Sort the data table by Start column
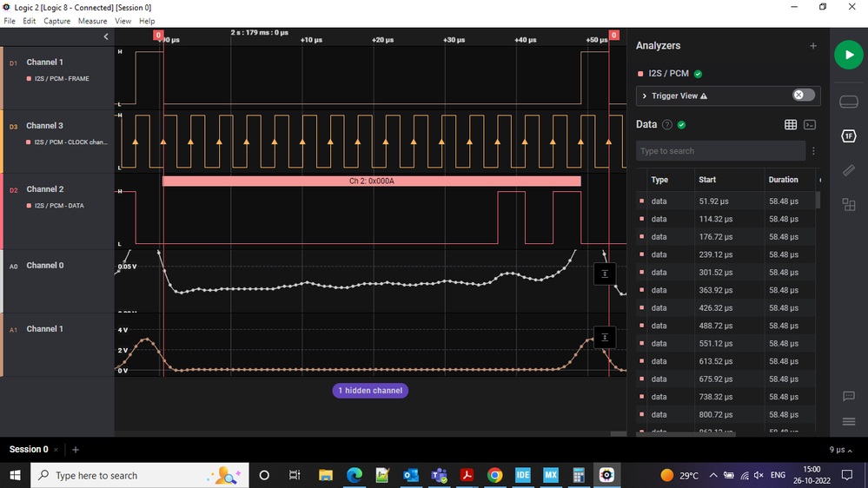 [x=707, y=180]
